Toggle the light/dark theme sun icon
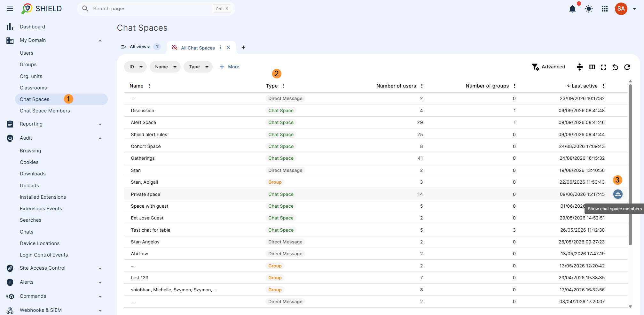The width and height of the screenshot is (644, 315). click(589, 9)
